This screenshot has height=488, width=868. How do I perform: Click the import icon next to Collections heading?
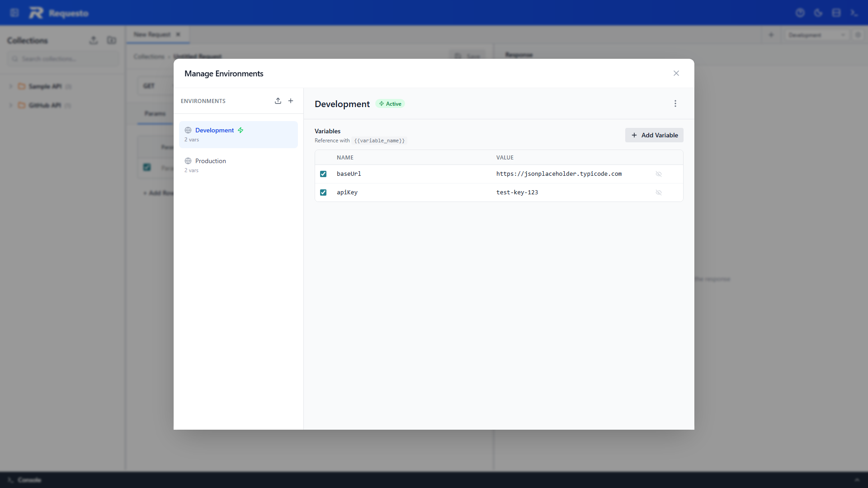click(94, 40)
